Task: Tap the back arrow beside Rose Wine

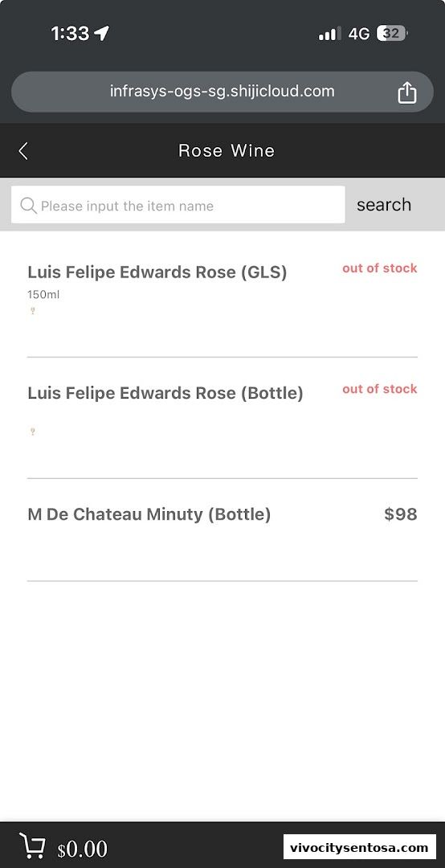Action: 23,150
